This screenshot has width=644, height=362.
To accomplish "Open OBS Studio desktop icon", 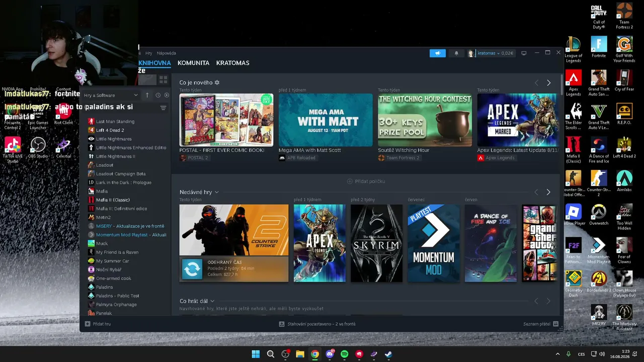I will tap(38, 148).
